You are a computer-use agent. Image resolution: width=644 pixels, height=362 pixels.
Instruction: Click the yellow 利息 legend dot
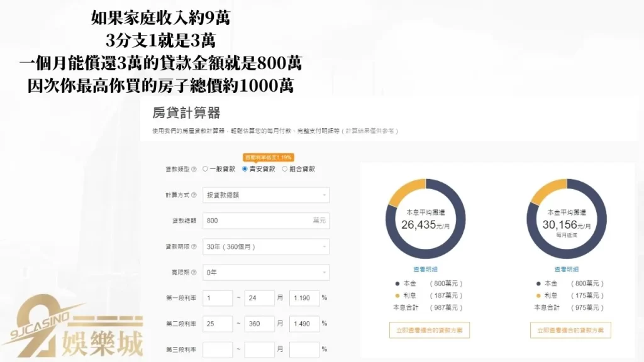point(396,295)
